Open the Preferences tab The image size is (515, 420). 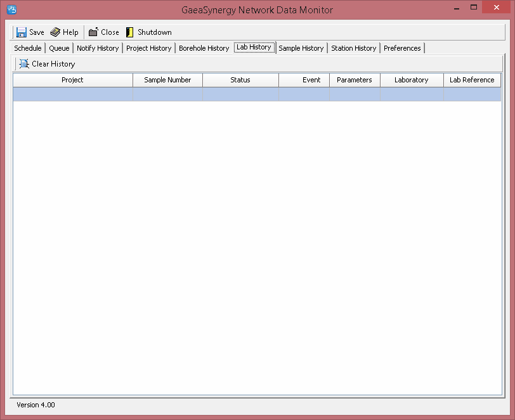pyautogui.click(x=402, y=48)
